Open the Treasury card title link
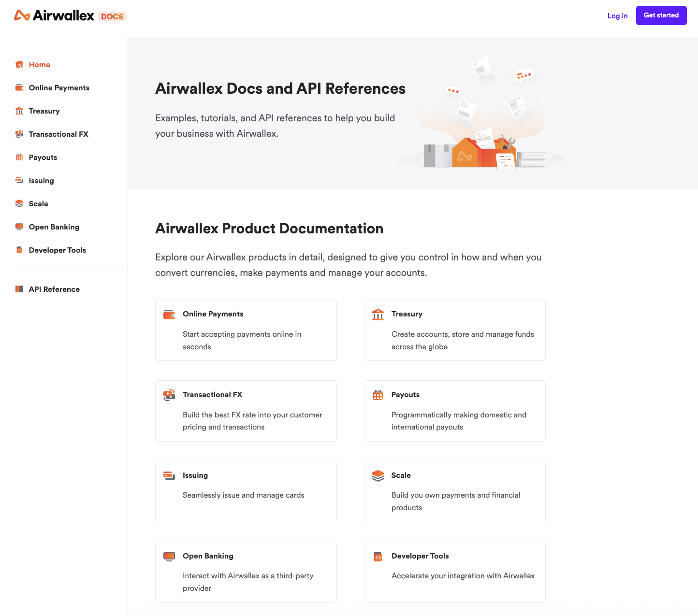 click(407, 314)
